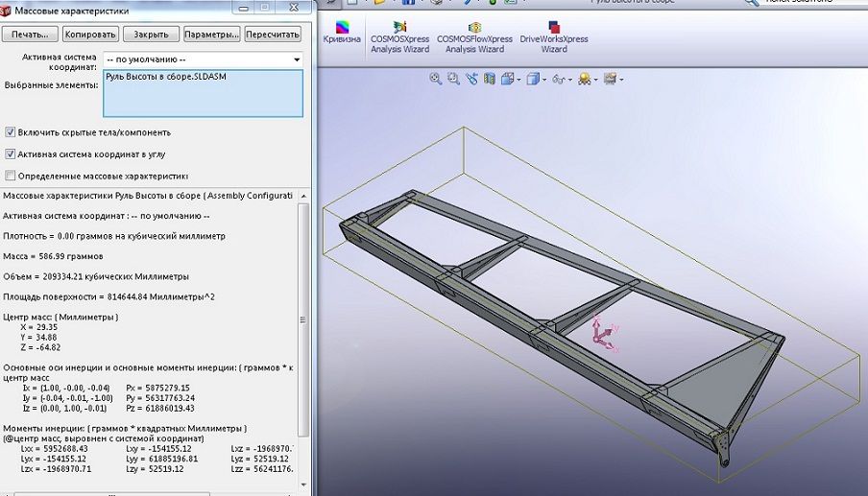The image size is (868, 496).
Task: Enable Определенные массовые характеристики checkbox
Action: [x=11, y=176]
